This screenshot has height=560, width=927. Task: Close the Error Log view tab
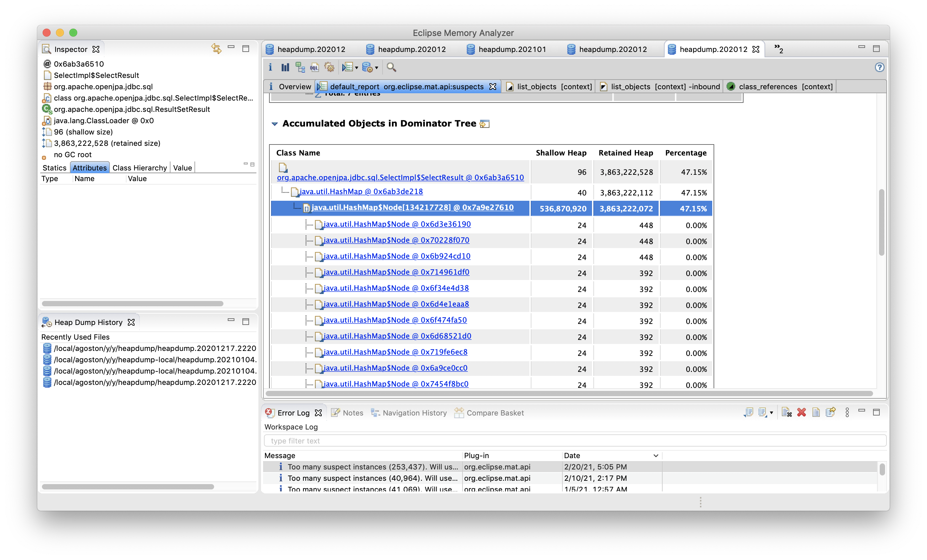tap(318, 413)
